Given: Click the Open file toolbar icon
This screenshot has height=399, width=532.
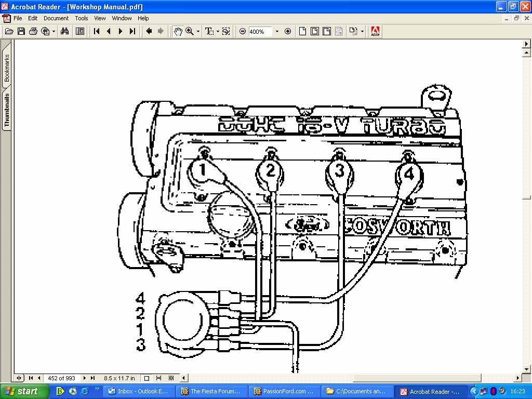Looking at the screenshot, I should pyautogui.click(x=9, y=32).
